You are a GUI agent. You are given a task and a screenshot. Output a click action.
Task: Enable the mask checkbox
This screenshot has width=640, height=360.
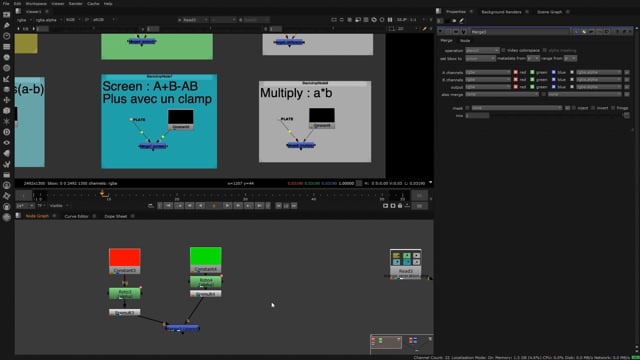[467, 108]
